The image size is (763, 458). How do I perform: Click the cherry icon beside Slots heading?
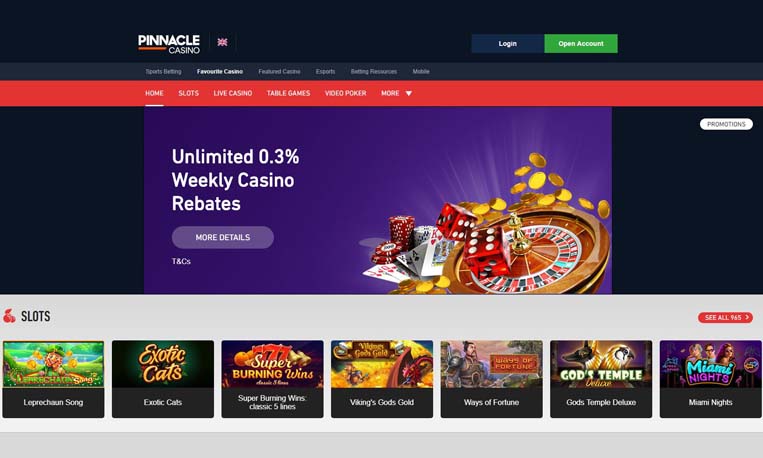(9, 316)
